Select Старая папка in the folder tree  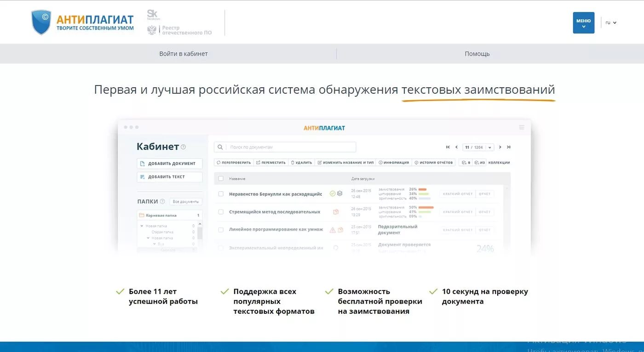pos(162,232)
